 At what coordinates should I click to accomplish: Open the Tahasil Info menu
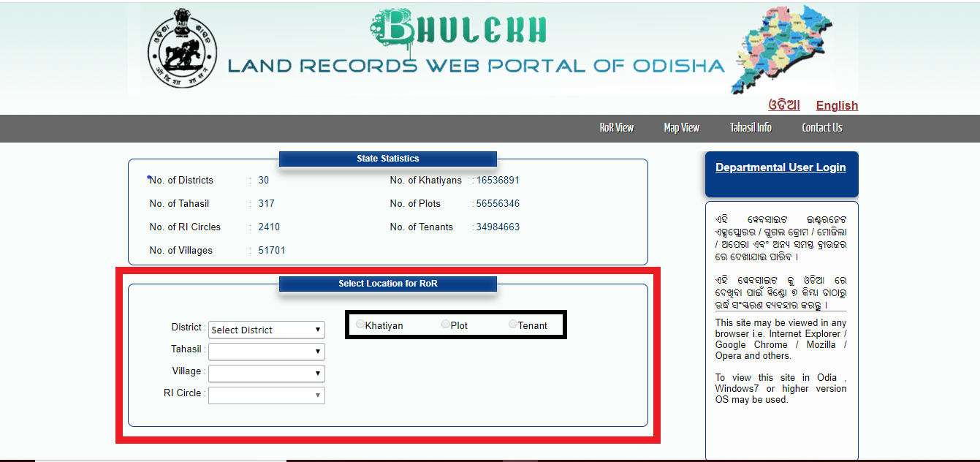click(751, 128)
